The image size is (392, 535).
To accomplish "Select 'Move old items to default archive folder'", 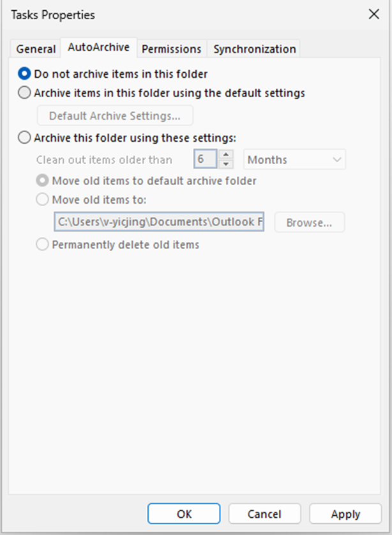I will 42,180.
